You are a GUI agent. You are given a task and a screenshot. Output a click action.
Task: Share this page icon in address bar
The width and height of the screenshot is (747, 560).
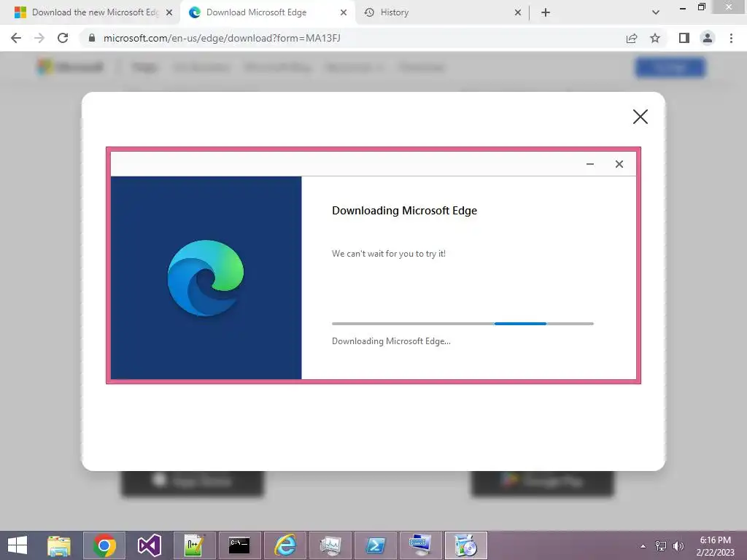tap(632, 38)
